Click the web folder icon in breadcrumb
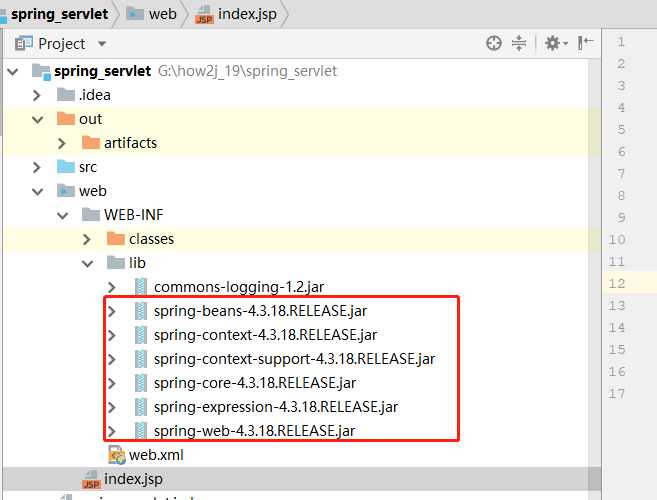The width and height of the screenshot is (657, 500). 135,13
